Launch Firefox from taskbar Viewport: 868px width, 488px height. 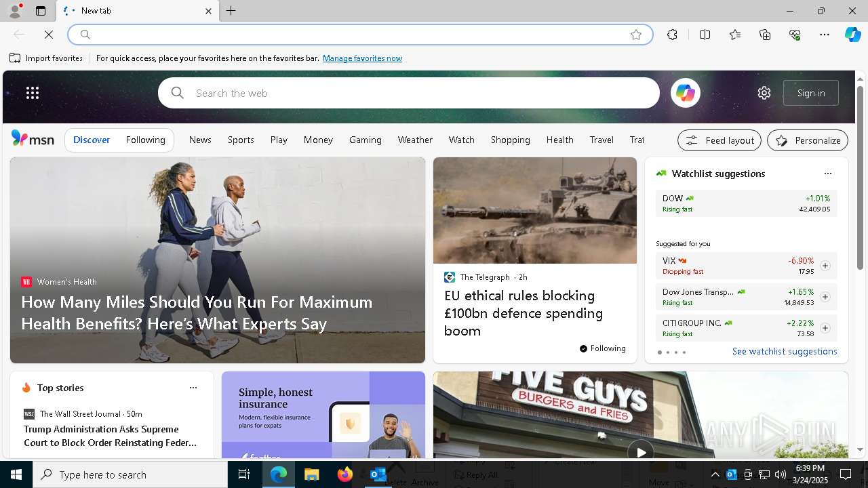click(x=345, y=474)
